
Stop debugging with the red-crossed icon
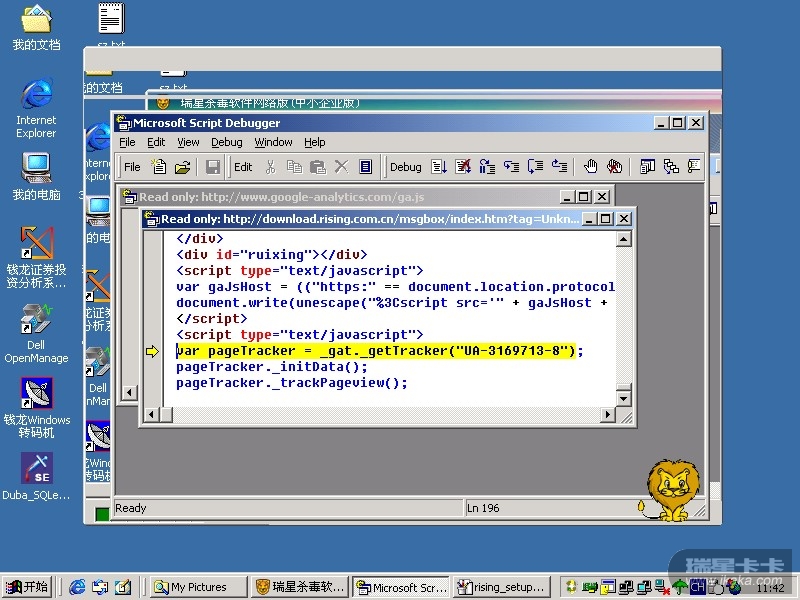[x=463, y=166]
